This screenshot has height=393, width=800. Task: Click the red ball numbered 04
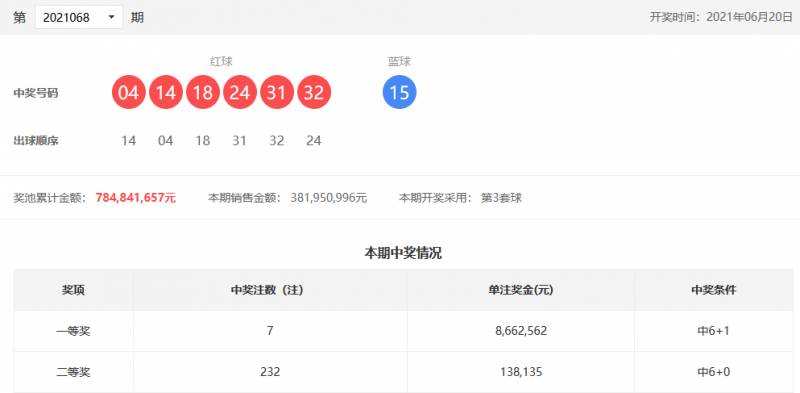(x=129, y=92)
